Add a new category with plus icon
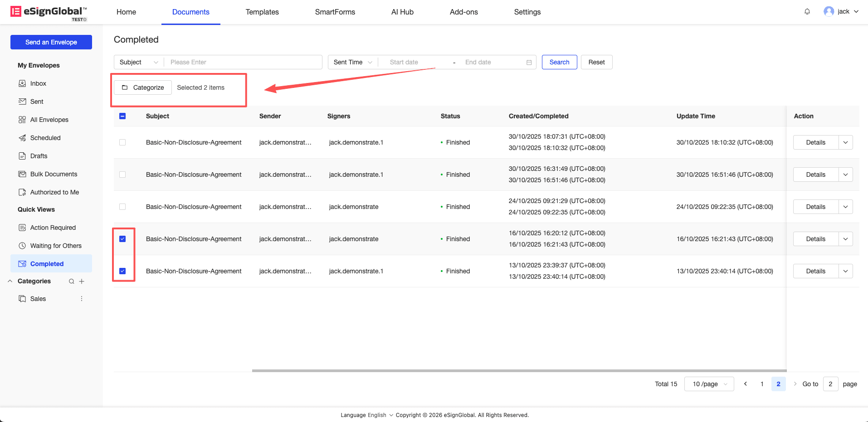 pyautogui.click(x=82, y=281)
